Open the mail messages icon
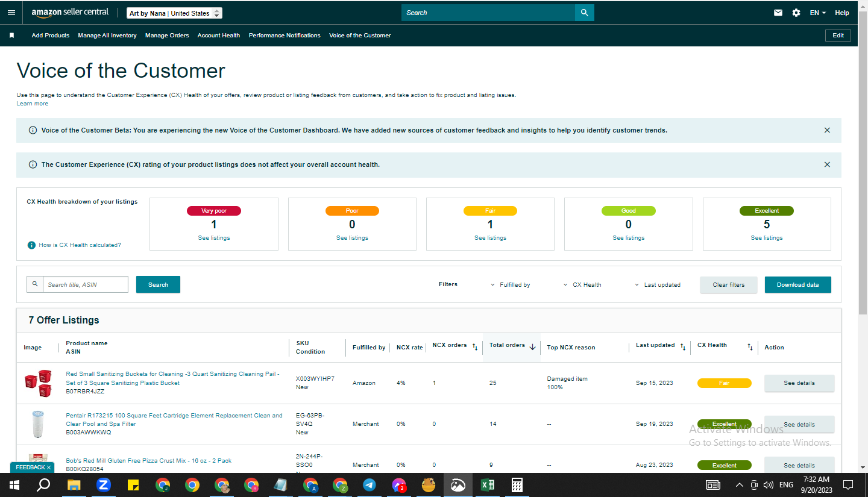Viewport: 868px width, 497px height. click(778, 13)
